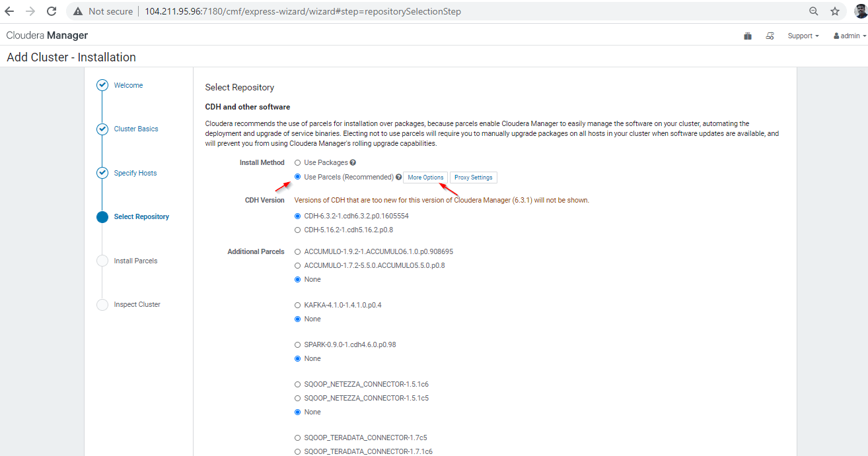Viewport: 868px width, 456px height.
Task: Select None under the SPARK parcel
Action: click(297, 358)
